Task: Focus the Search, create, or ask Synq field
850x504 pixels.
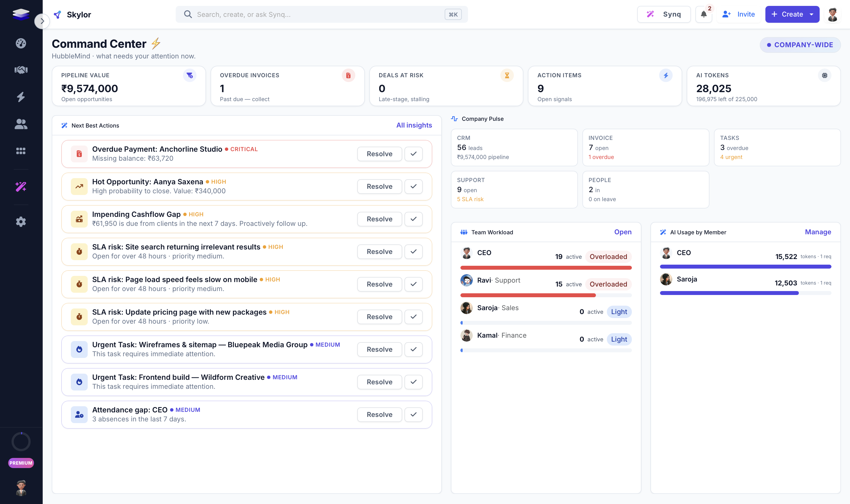Action: [x=321, y=14]
